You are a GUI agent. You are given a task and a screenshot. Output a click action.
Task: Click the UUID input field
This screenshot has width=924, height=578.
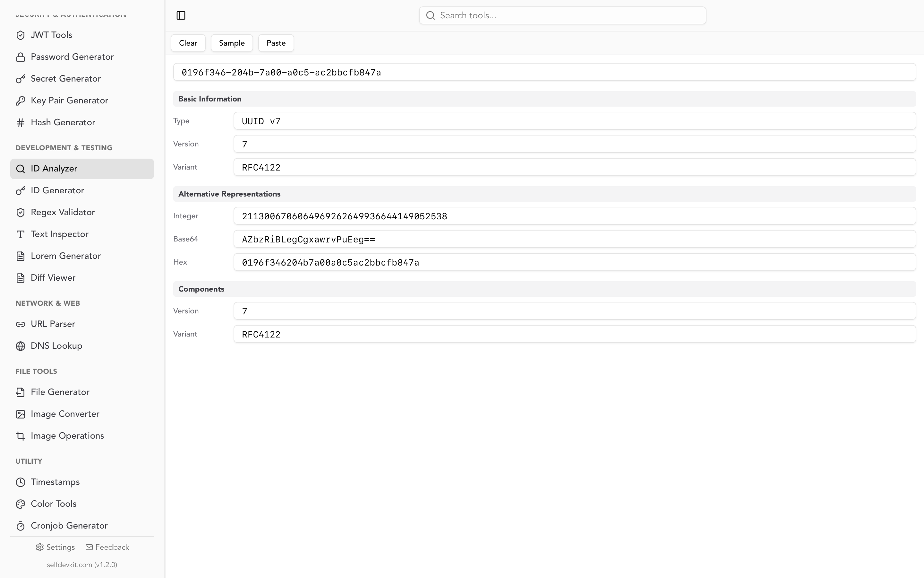click(544, 72)
